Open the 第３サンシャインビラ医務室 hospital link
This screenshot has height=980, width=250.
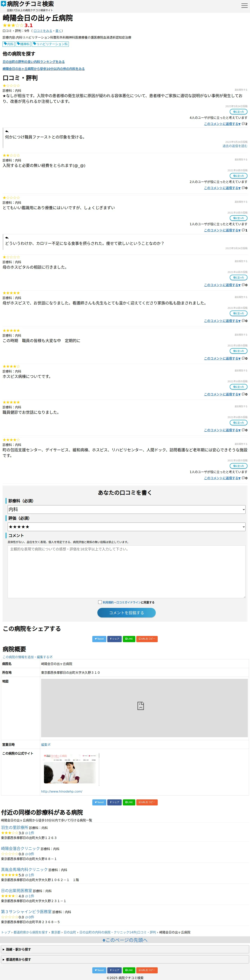coord(26,912)
